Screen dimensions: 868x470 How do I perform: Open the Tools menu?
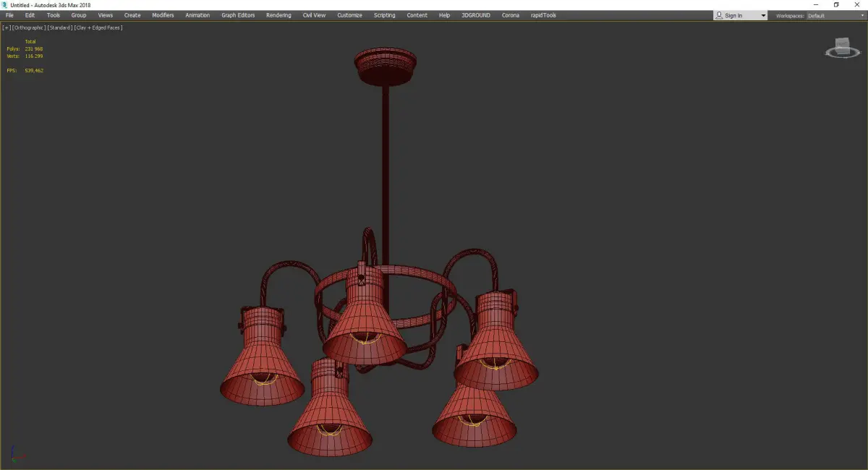coord(54,15)
